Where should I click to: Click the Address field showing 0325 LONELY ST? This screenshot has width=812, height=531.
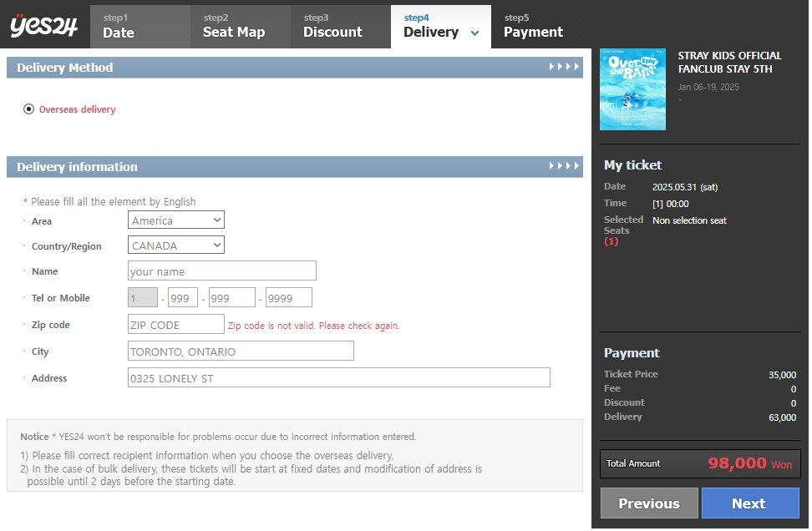click(x=338, y=378)
